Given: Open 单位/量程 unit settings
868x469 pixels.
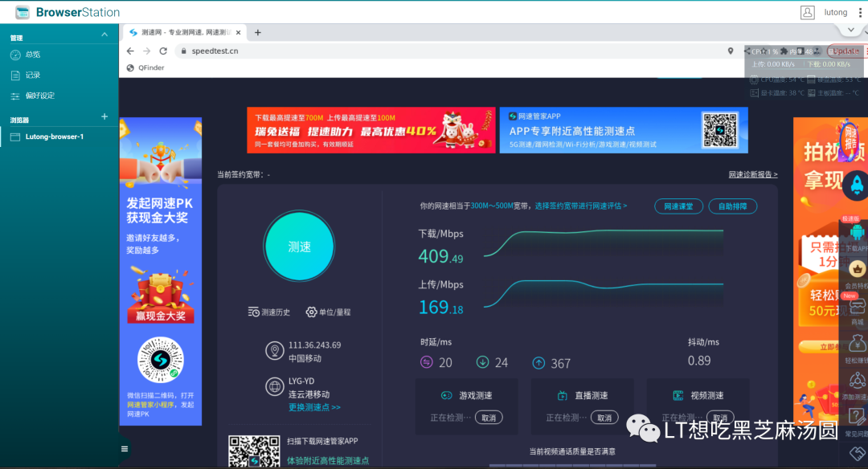Looking at the screenshot, I should [x=328, y=312].
